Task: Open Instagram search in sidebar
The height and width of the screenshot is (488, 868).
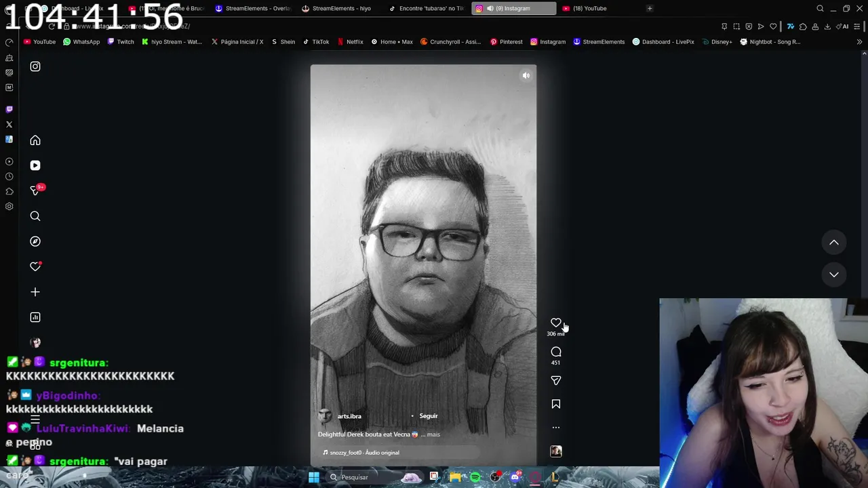Action: [x=35, y=216]
